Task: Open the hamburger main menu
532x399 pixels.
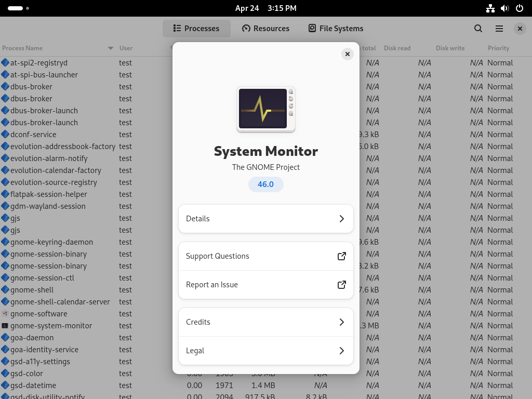Action: 499,29
